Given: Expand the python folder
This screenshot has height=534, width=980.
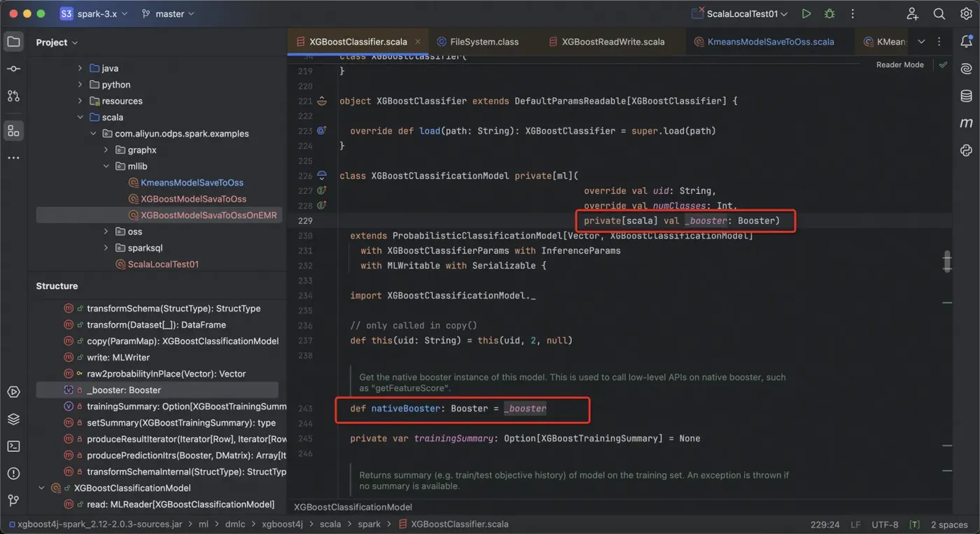Looking at the screenshot, I should click(80, 85).
